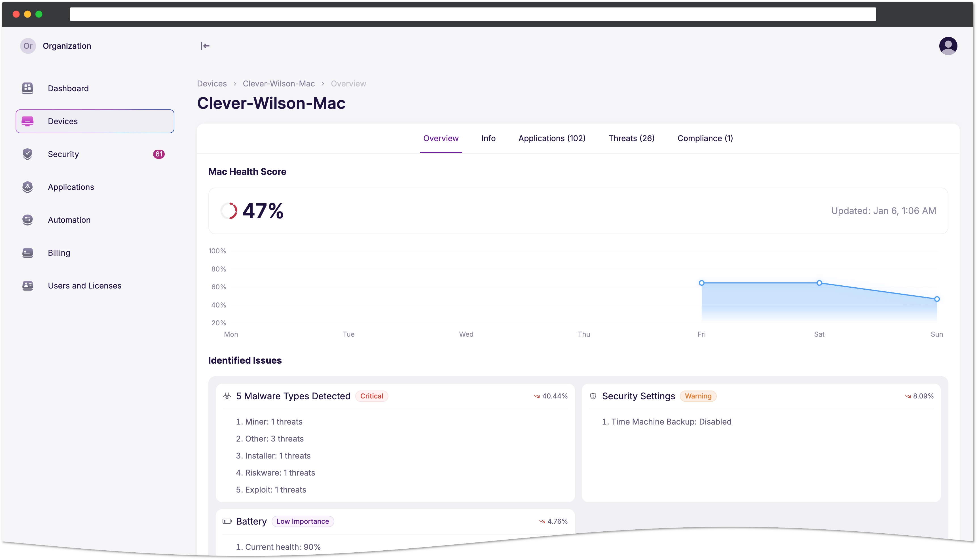
Task: Click the sidebar collapse toggle button
Action: (x=205, y=46)
